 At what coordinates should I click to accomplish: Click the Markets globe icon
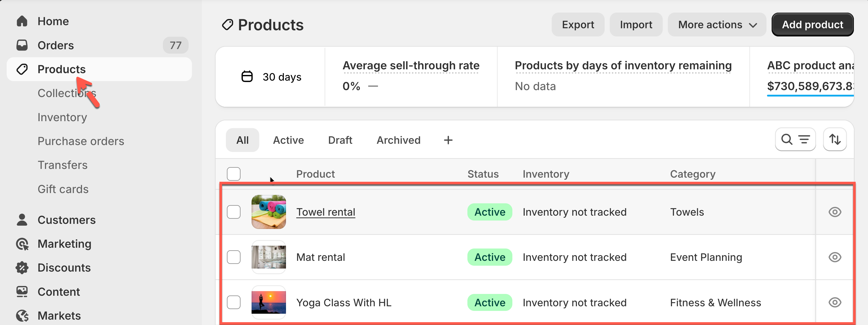click(22, 316)
